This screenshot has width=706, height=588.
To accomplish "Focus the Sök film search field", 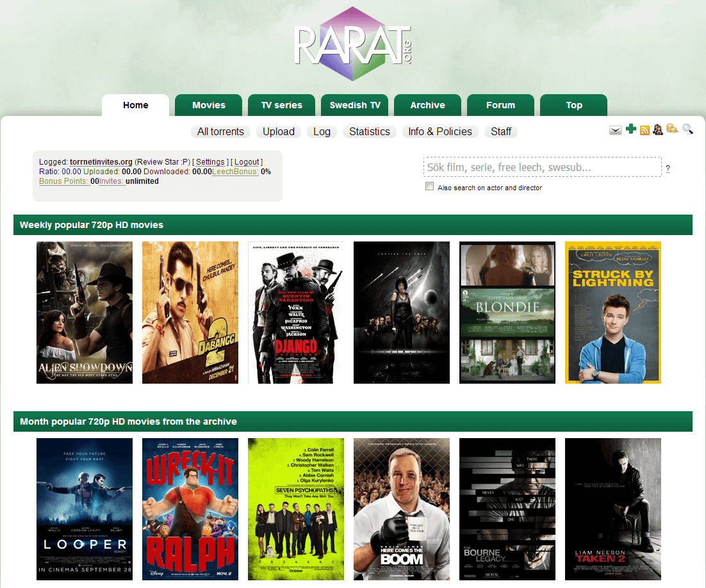I will click(x=542, y=167).
